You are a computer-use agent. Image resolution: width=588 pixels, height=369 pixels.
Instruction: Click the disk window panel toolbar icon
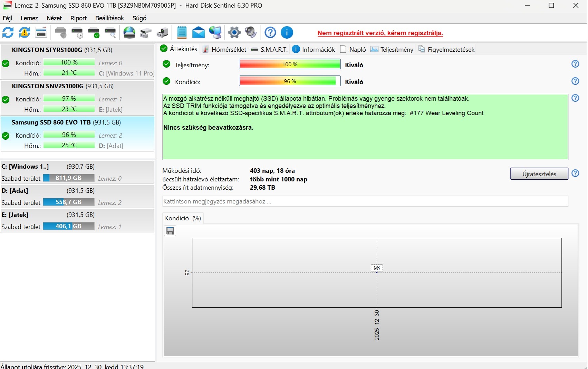coord(41,33)
